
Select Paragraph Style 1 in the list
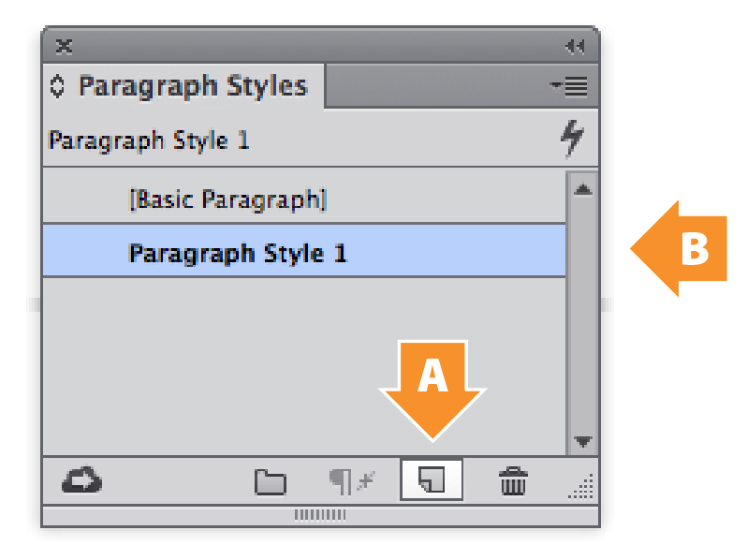(x=304, y=252)
